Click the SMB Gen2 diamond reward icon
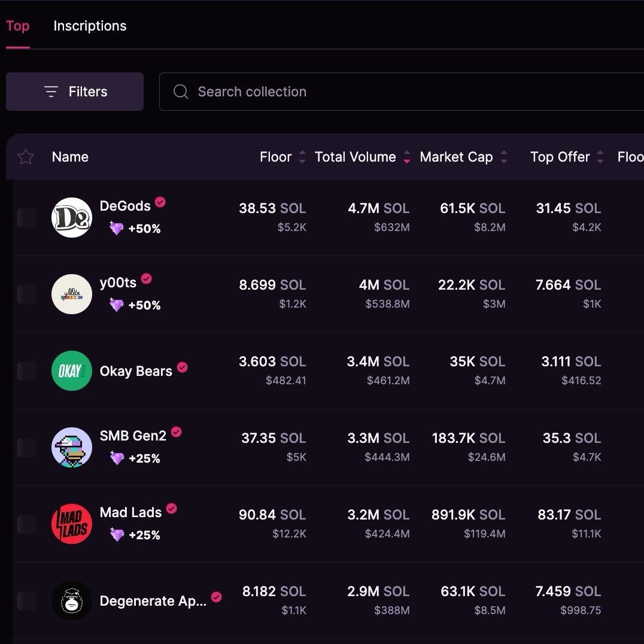Viewport: 644px width, 644px height. tap(117, 458)
